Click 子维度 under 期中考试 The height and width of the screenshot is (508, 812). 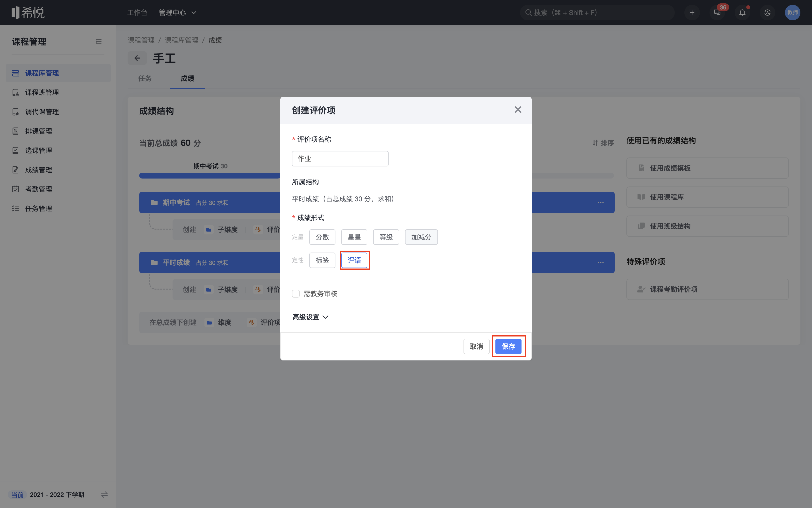(221, 230)
